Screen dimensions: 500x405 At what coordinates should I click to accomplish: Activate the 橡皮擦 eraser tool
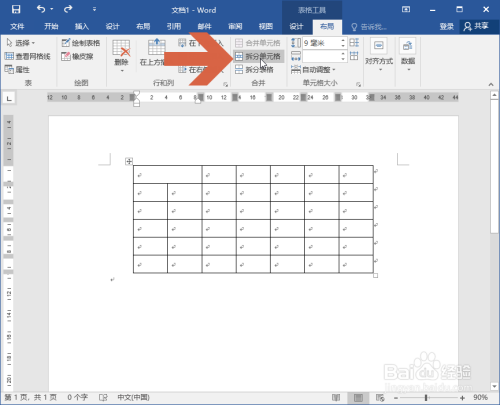77,56
